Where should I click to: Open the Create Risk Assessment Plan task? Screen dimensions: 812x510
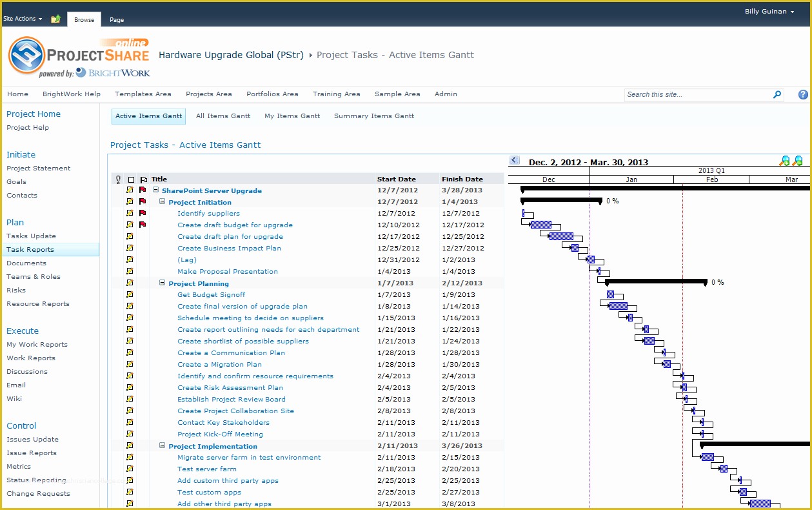pyautogui.click(x=230, y=388)
